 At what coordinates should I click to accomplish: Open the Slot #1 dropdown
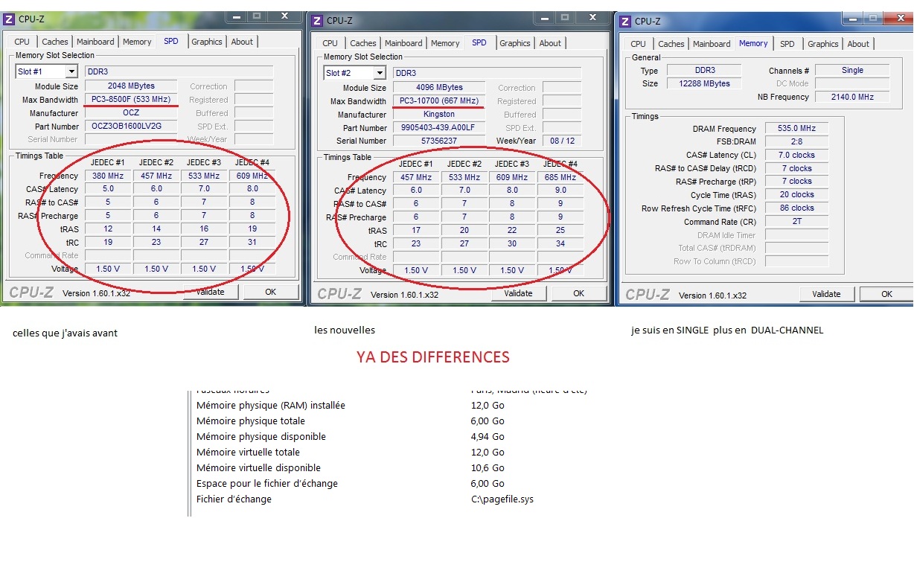point(71,71)
